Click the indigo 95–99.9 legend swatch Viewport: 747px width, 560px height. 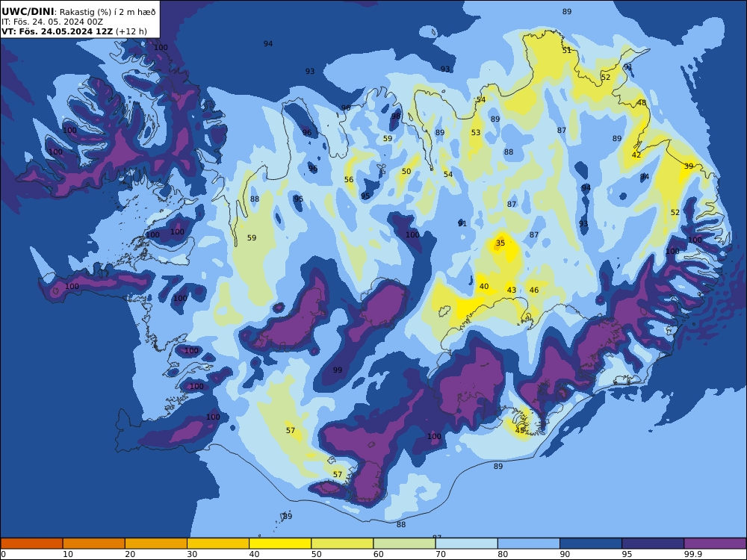(x=653, y=544)
